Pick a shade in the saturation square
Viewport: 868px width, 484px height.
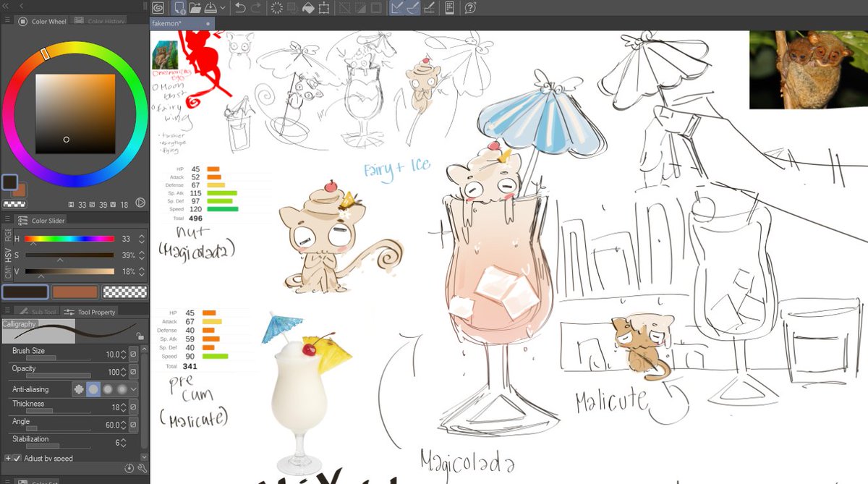(76, 114)
